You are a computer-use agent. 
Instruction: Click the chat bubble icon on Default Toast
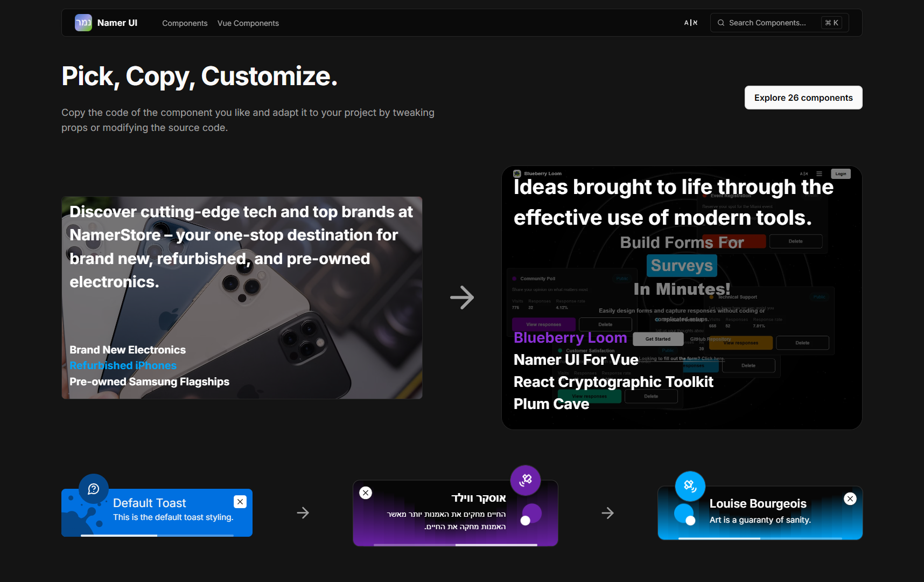click(x=94, y=489)
